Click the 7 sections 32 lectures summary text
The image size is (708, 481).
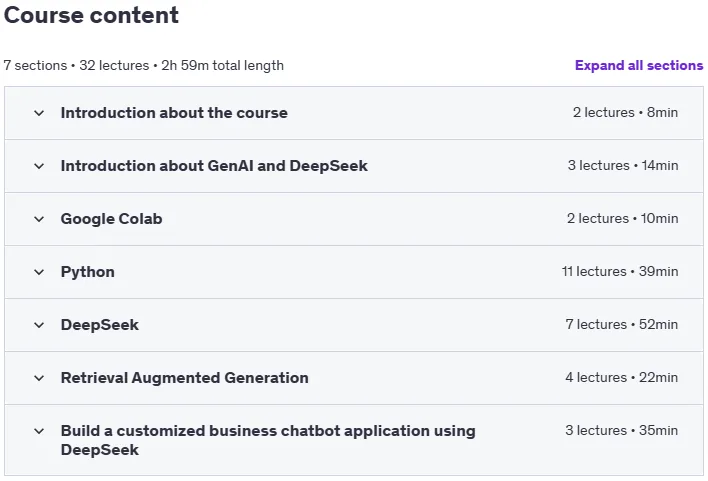144,65
